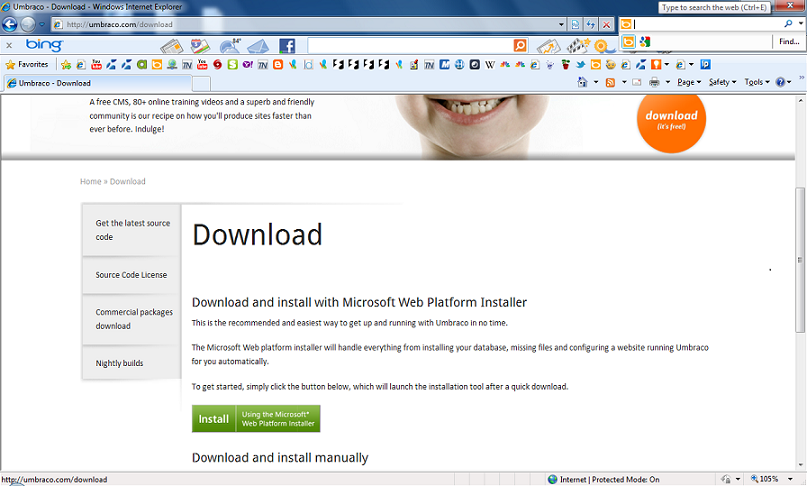Image resolution: width=807 pixels, height=486 pixels.
Task: Go back with the browser Back arrow
Action: [10, 24]
